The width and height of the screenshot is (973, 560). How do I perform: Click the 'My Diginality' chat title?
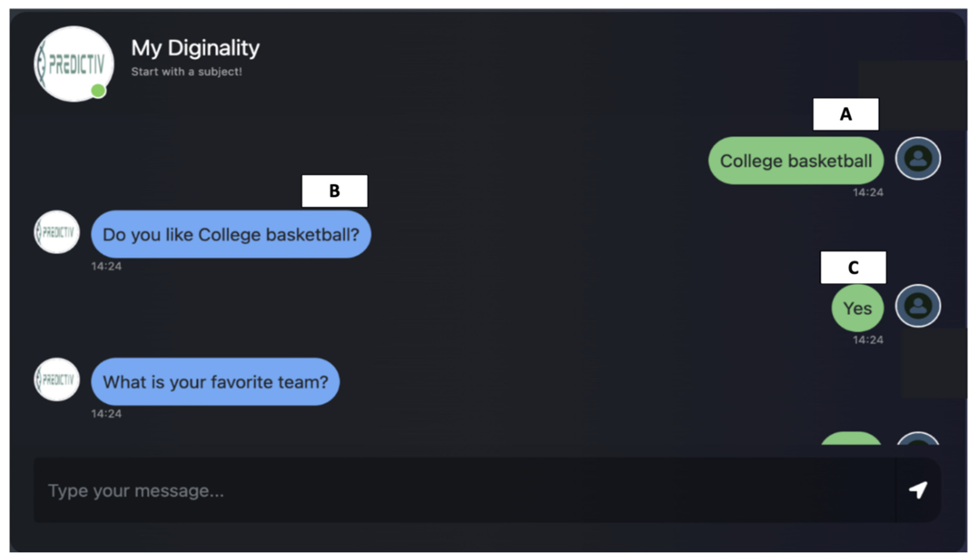(x=195, y=48)
